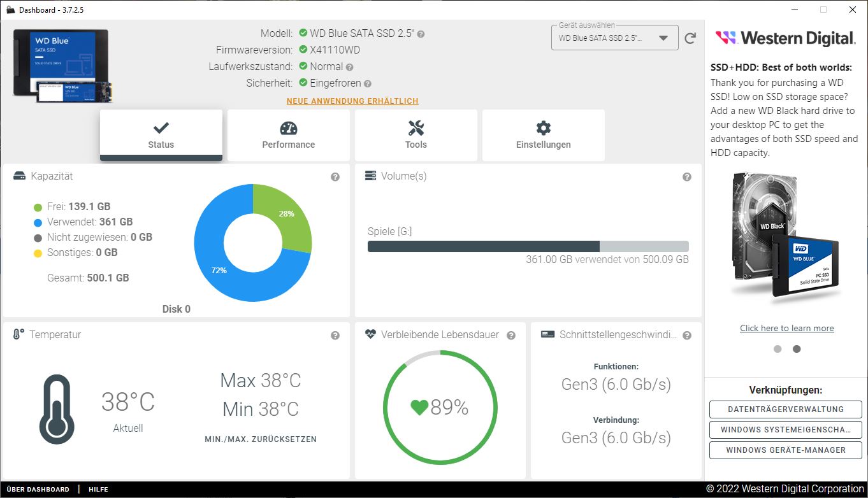This screenshot has width=868, height=498.
Task: Open Datenträgerverwaltung shortcut
Action: click(786, 409)
